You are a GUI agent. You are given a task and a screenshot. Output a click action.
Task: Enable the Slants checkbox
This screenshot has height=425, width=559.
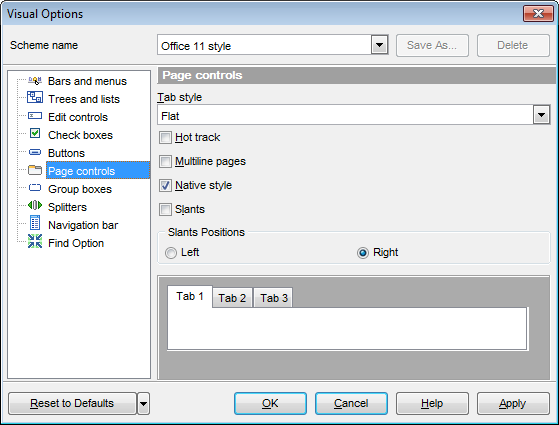point(165,209)
